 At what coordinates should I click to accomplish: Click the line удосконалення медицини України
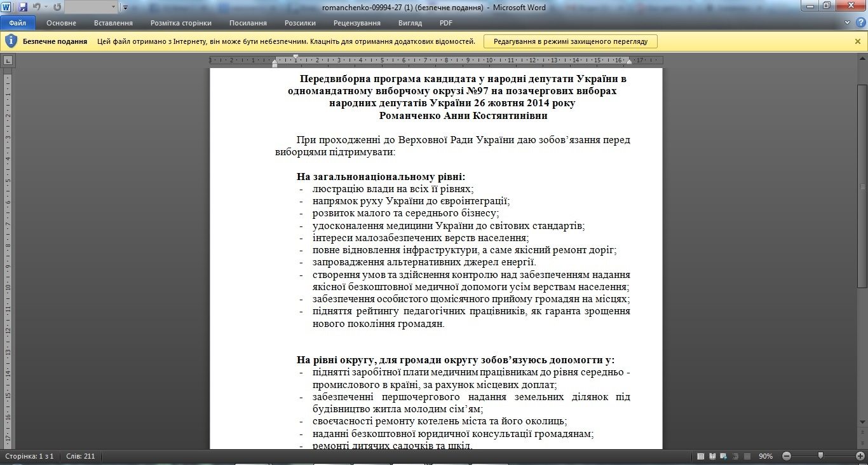pyautogui.click(x=448, y=226)
